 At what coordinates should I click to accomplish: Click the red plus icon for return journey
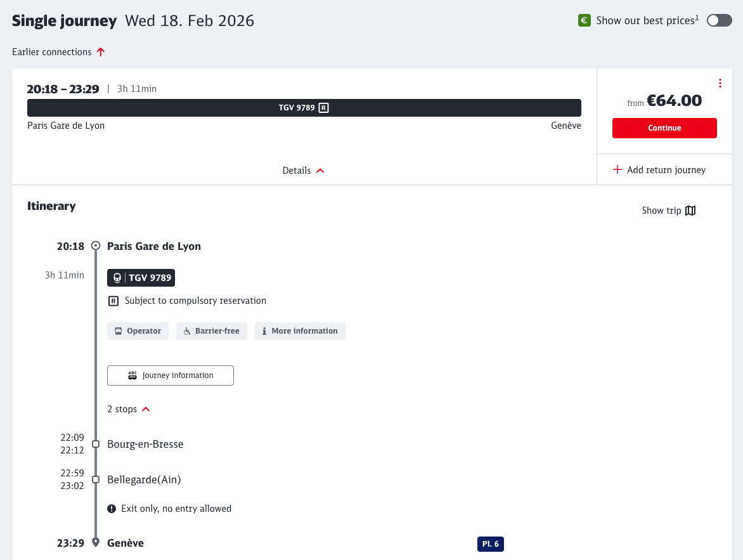617,170
